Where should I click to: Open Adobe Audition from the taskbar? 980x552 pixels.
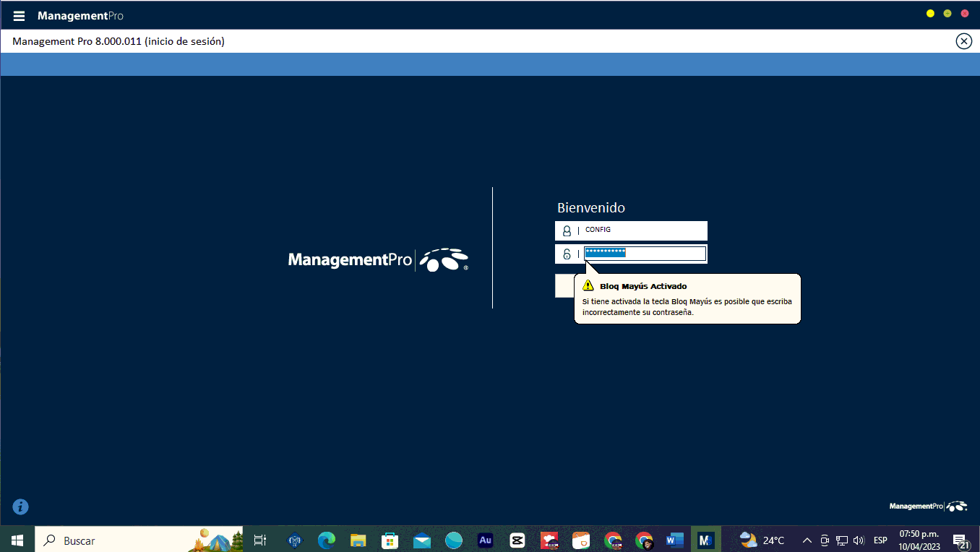tap(485, 540)
